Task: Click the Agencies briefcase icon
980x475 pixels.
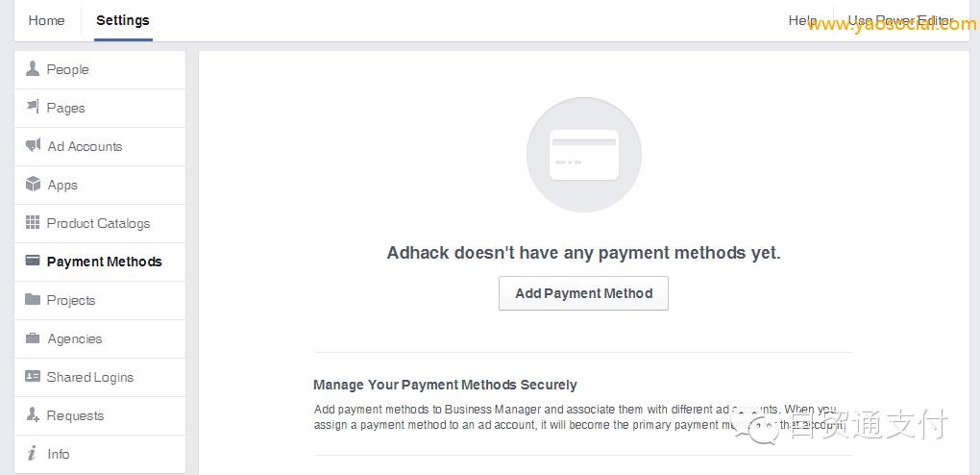Action: click(x=33, y=337)
